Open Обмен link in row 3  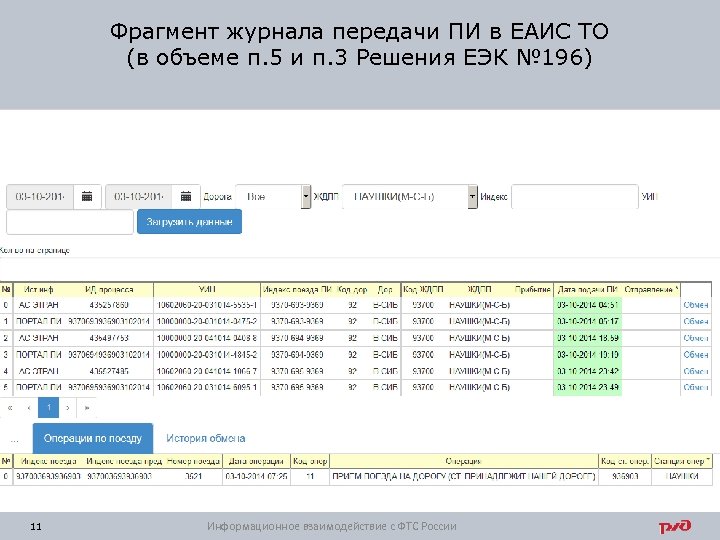click(695, 354)
